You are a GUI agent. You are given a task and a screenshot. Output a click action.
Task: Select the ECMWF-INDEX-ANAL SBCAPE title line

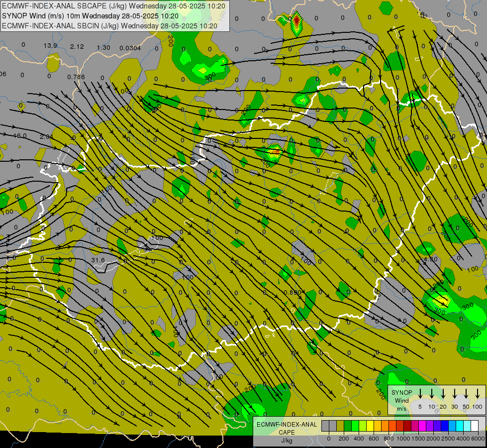(x=113, y=6)
